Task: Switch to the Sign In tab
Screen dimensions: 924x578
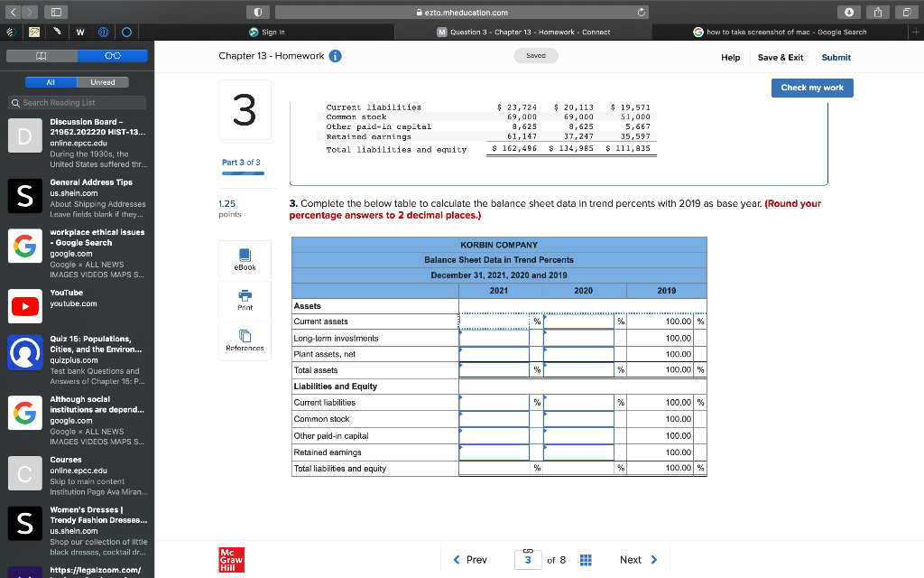Action: (267, 32)
